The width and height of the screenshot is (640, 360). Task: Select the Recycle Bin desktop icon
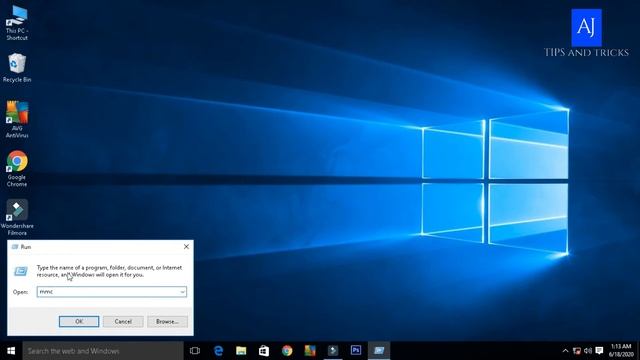coord(17,68)
